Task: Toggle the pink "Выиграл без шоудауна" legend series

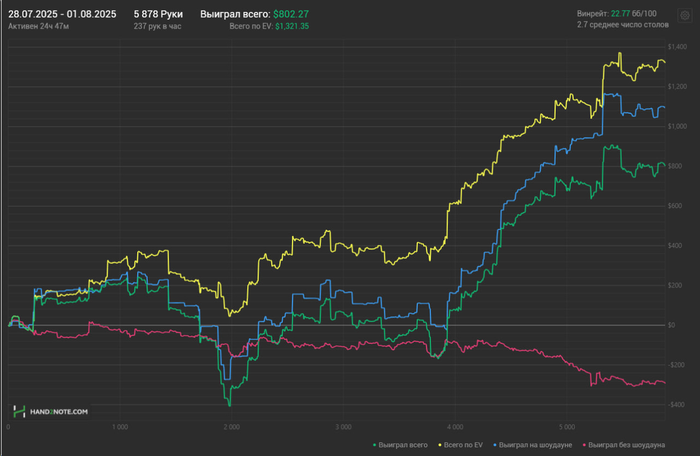Action: (x=624, y=445)
